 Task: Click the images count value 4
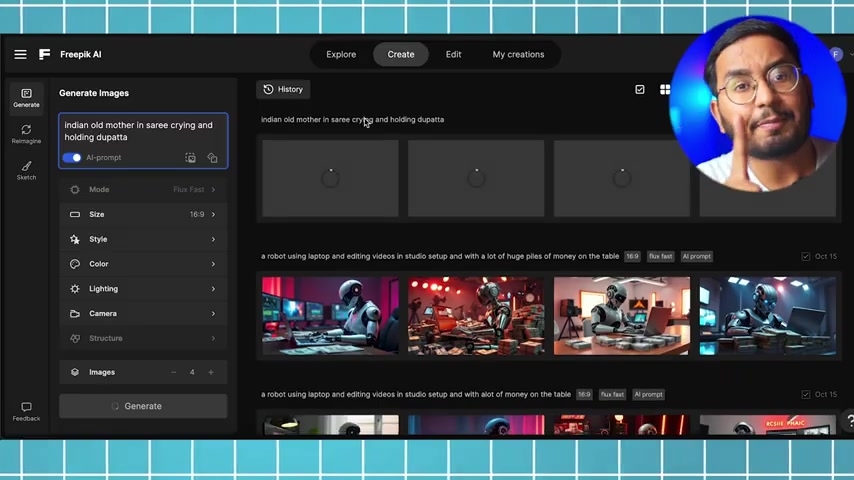pos(192,372)
